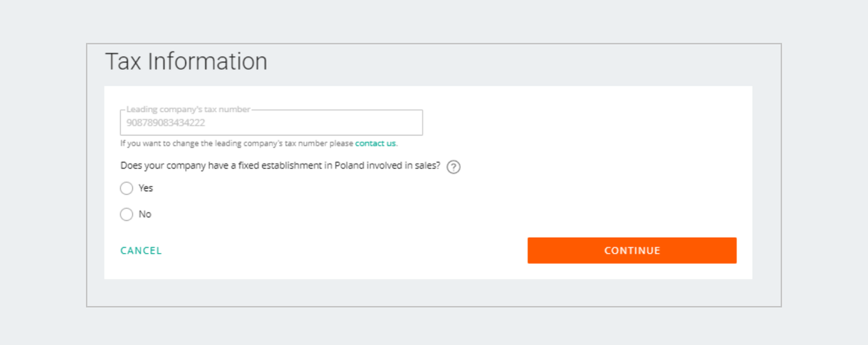
Task: Click the fixed establishment in Poland question text
Action: click(280, 166)
